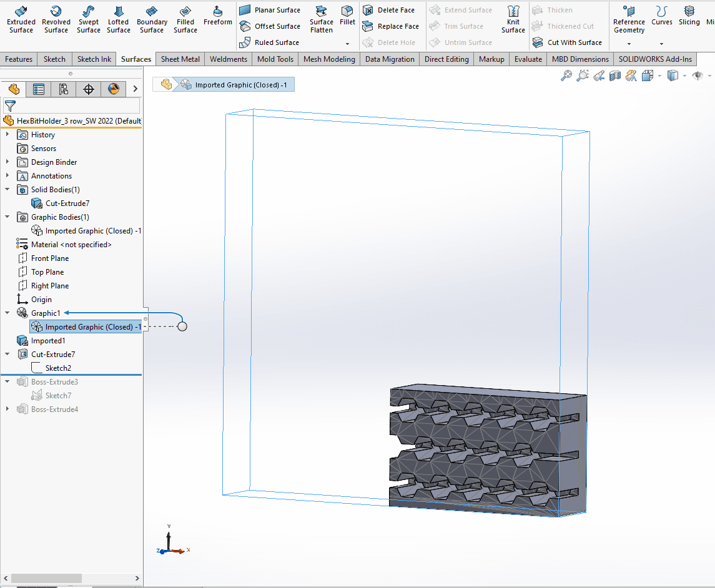Select the Revolved Surface tool
715x588 pixels.
click(56, 19)
